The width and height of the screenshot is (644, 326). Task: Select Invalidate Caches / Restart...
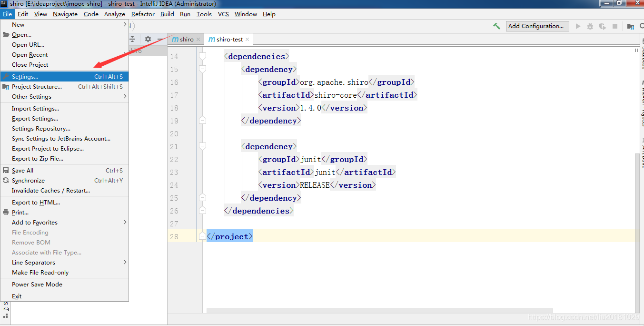pyautogui.click(x=65, y=190)
